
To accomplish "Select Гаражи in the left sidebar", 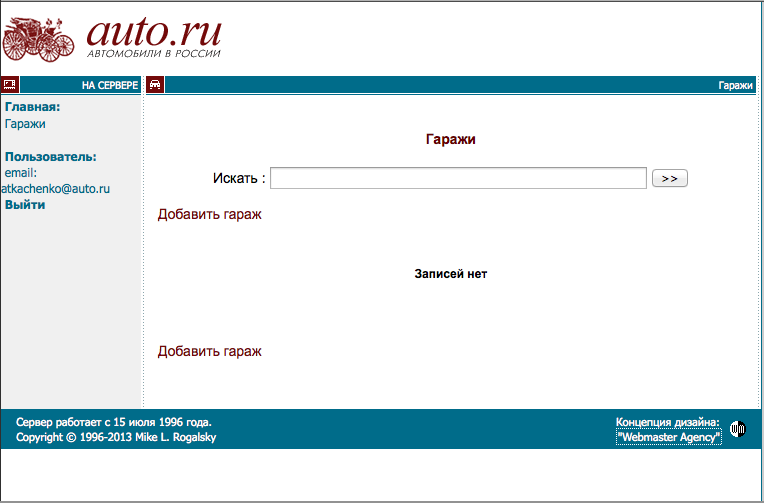I will (25, 124).
